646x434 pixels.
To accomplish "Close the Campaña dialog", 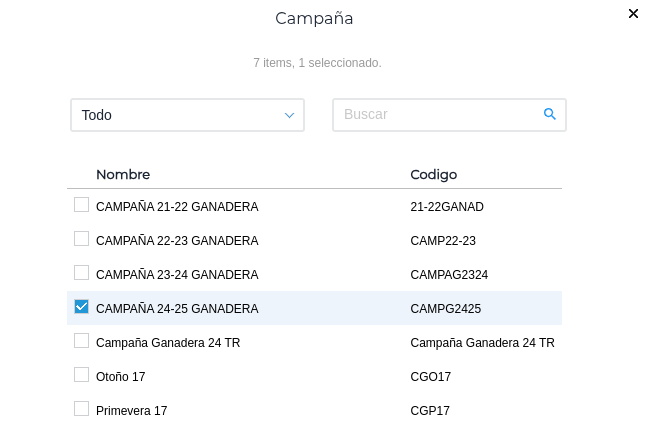I will [x=633, y=14].
